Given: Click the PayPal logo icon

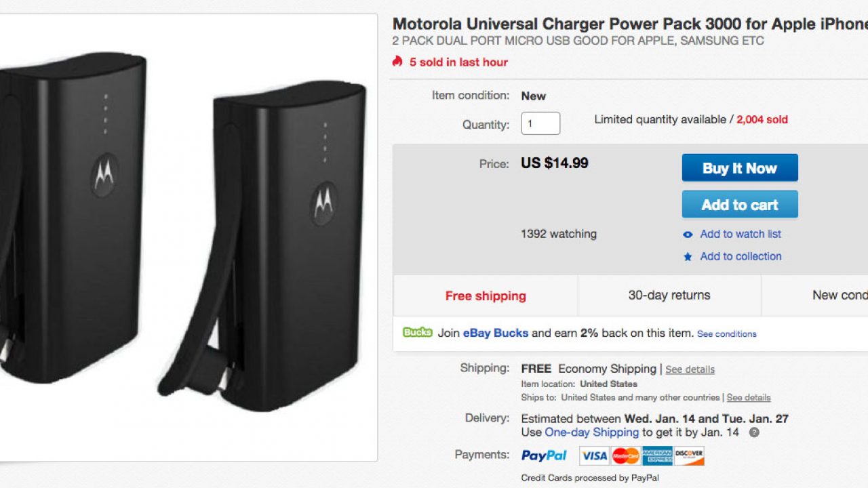Looking at the screenshot, I should 544,455.
